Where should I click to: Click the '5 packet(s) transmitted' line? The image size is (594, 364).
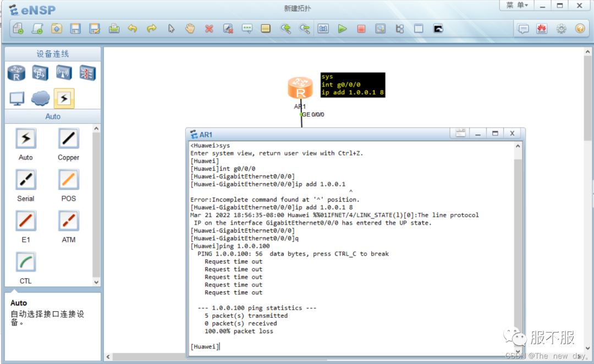coord(246,316)
